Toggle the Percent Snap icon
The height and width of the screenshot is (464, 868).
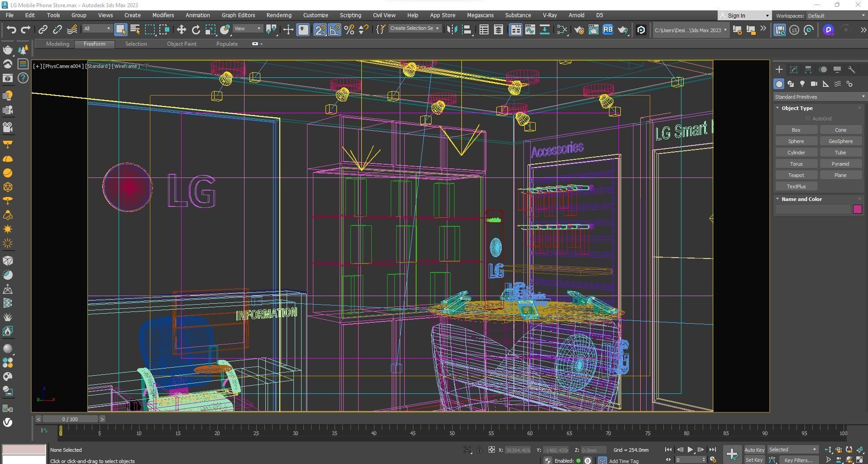point(349,30)
